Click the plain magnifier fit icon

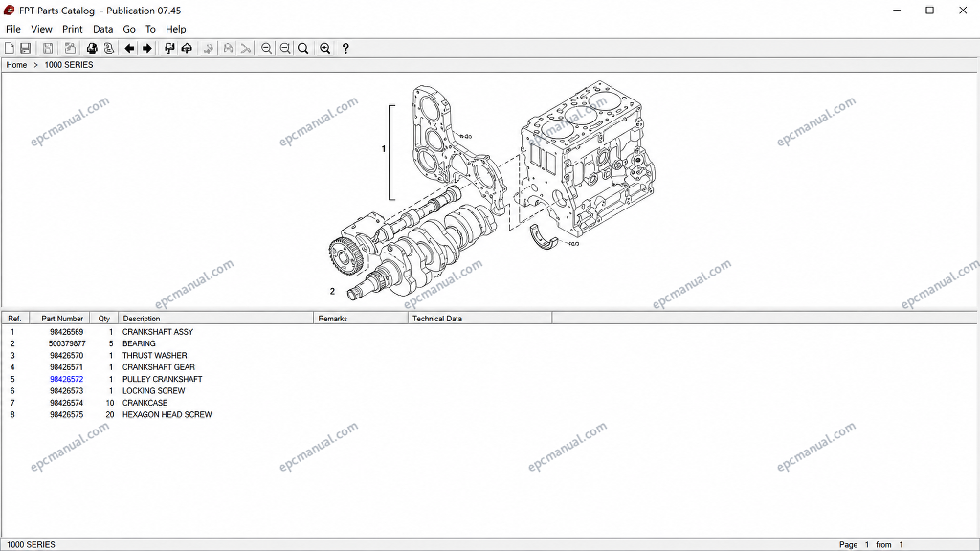tap(303, 48)
